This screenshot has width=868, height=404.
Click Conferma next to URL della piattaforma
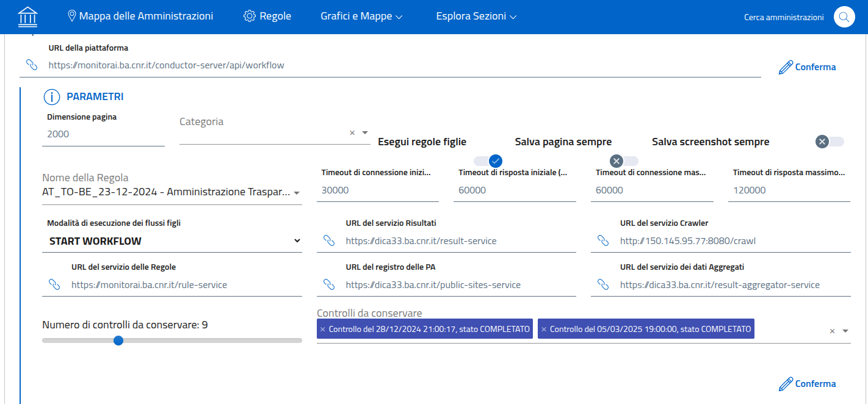click(807, 67)
